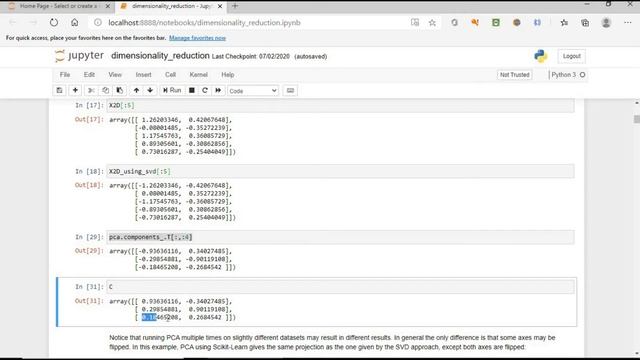
Task: Click the browser back arrow
Action: 13,23
